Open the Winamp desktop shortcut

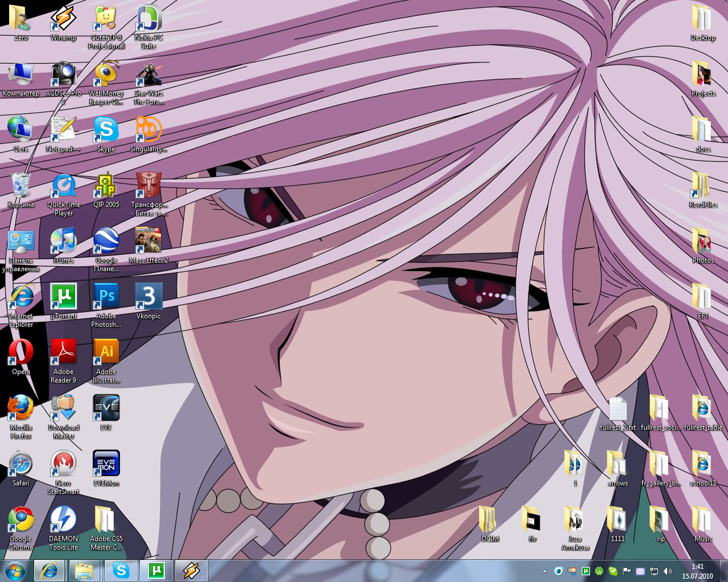pos(63,23)
